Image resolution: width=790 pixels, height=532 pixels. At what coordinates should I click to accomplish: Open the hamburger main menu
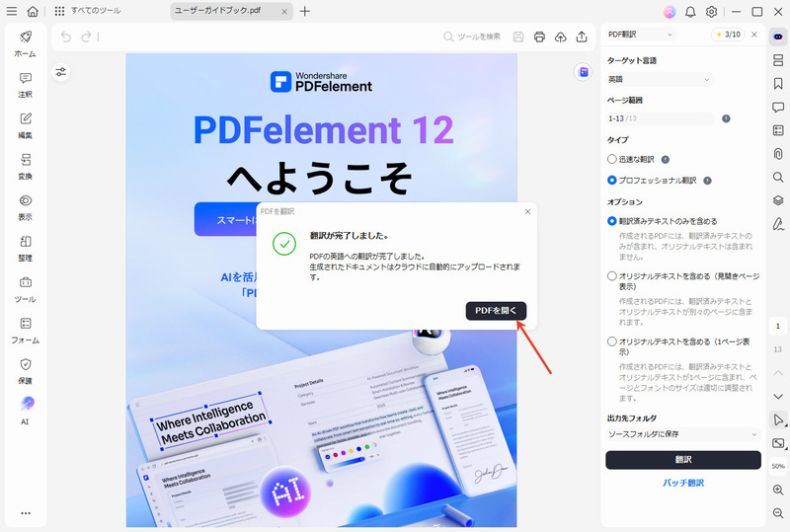pos(11,11)
